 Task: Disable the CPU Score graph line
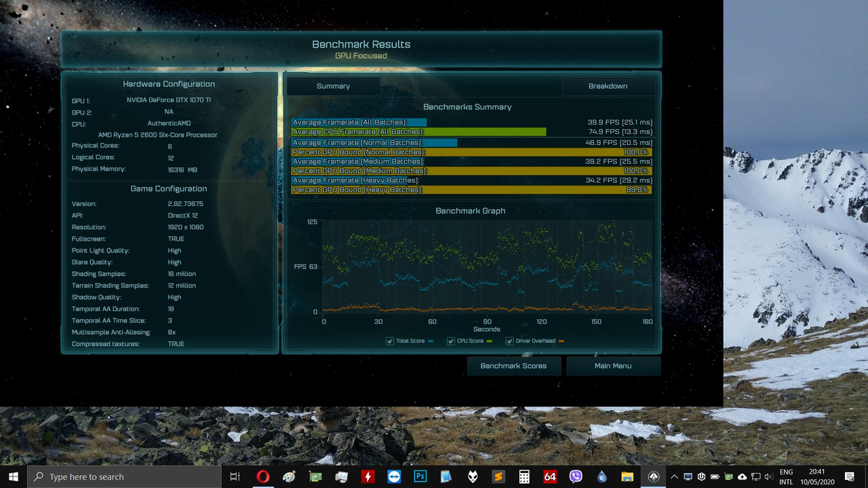click(x=451, y=341)
